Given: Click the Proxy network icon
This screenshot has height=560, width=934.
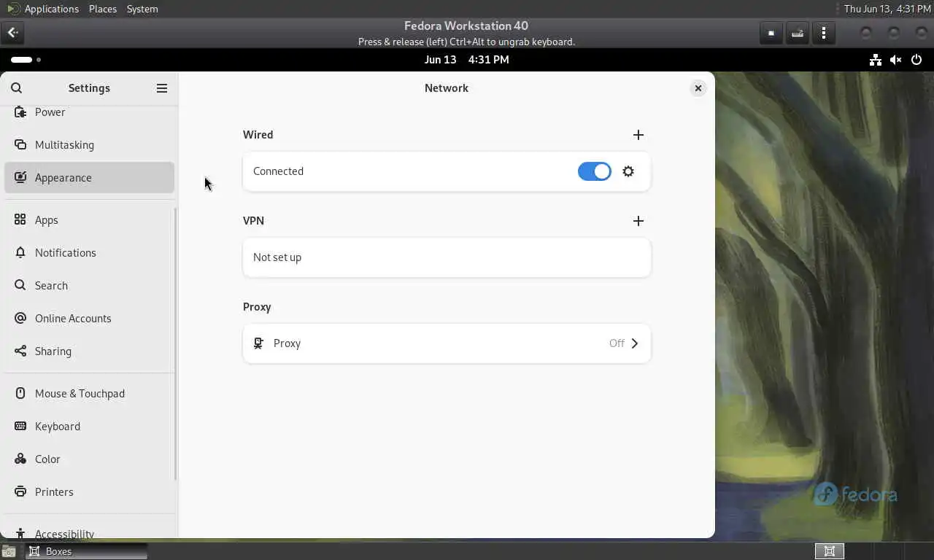Looking at the screenshot, I should [258, 343].
